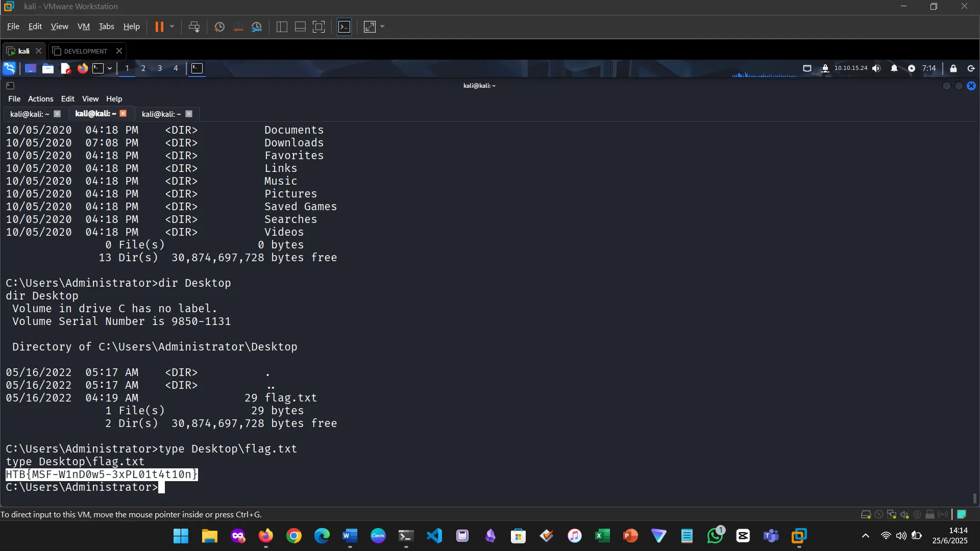Expand the power options dropdown arrow

pos(172,27)
